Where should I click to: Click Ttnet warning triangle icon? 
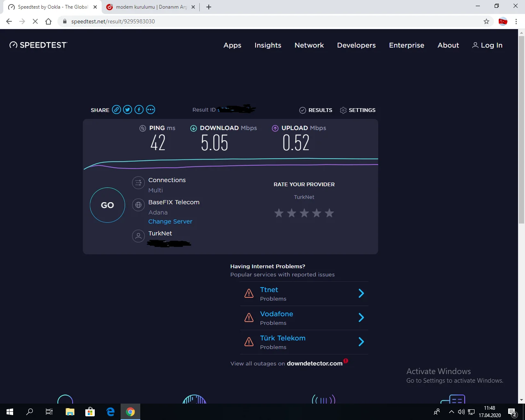pos(249,294)
